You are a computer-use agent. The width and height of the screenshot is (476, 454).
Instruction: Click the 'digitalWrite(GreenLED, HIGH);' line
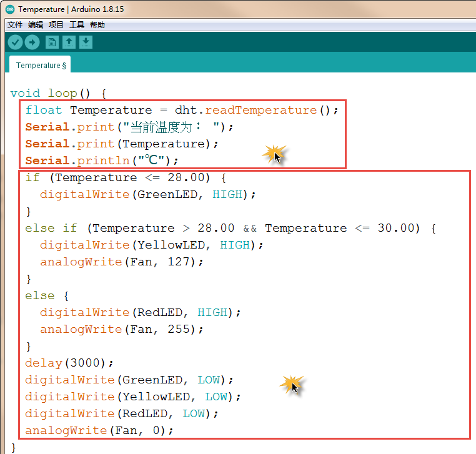pyautogui.click(x=148, y=195)
